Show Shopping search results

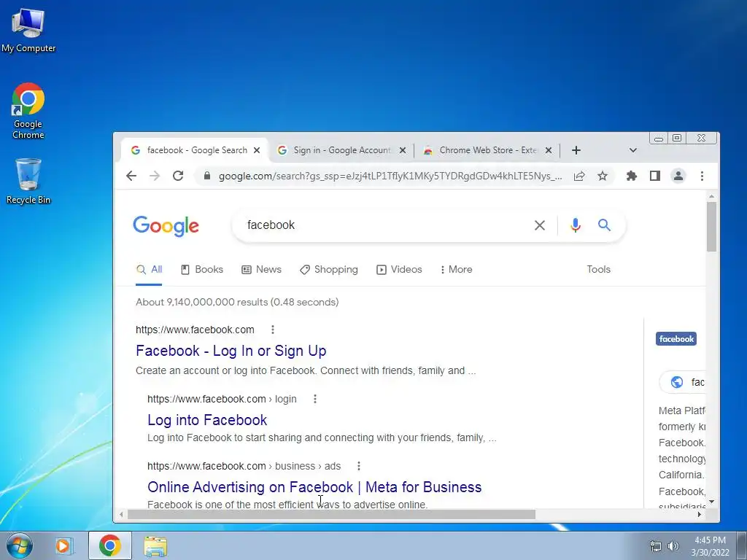[x=329, y=270]
